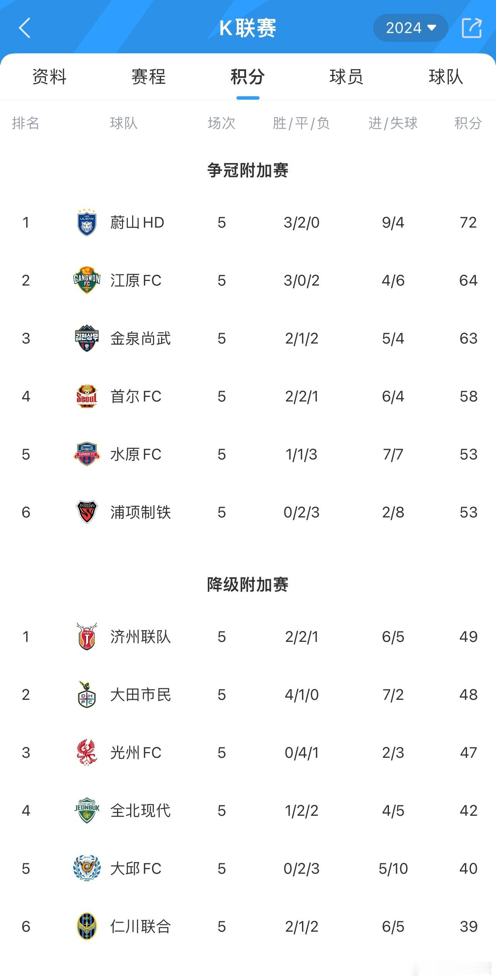Open 光州FC team name link
Image resolution: width=496 pixels, height=980 pixels.
click(136, 752)
